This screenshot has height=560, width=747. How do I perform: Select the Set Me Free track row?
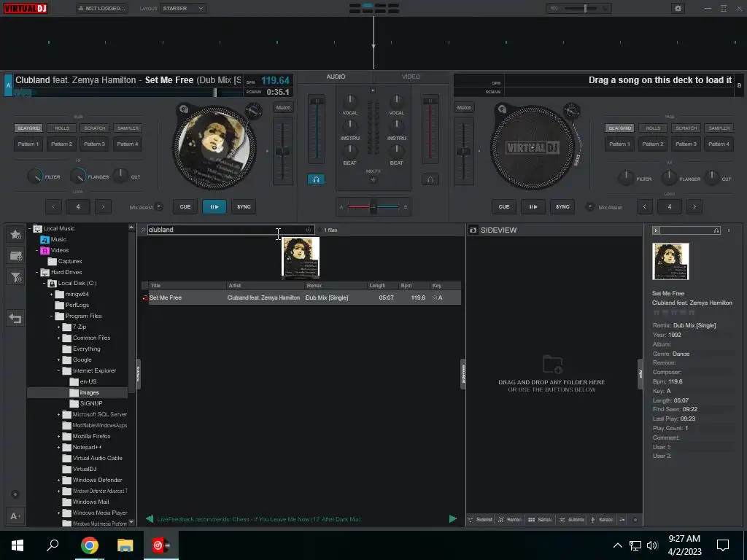pos(301,297)
